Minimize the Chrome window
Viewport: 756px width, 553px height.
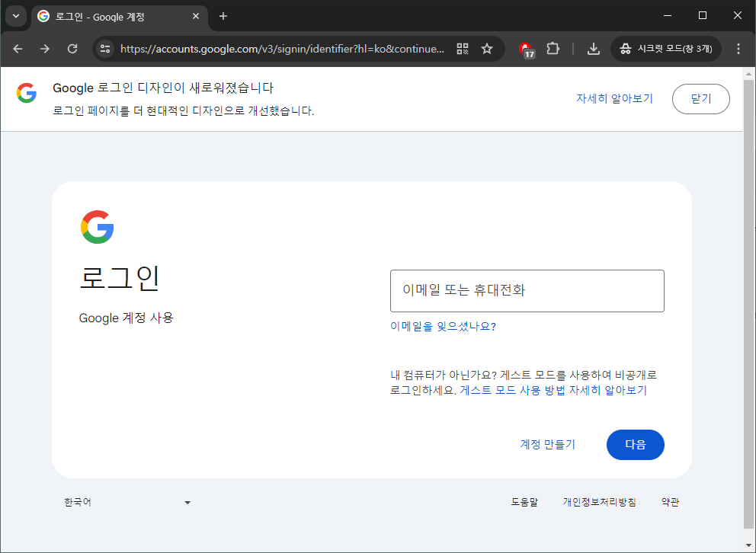tap(668, 16)
